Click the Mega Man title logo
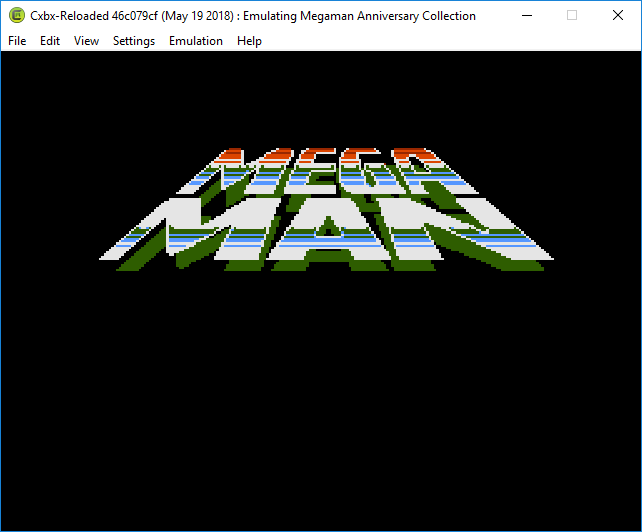 pyautogui.click(x=326, y=209)
